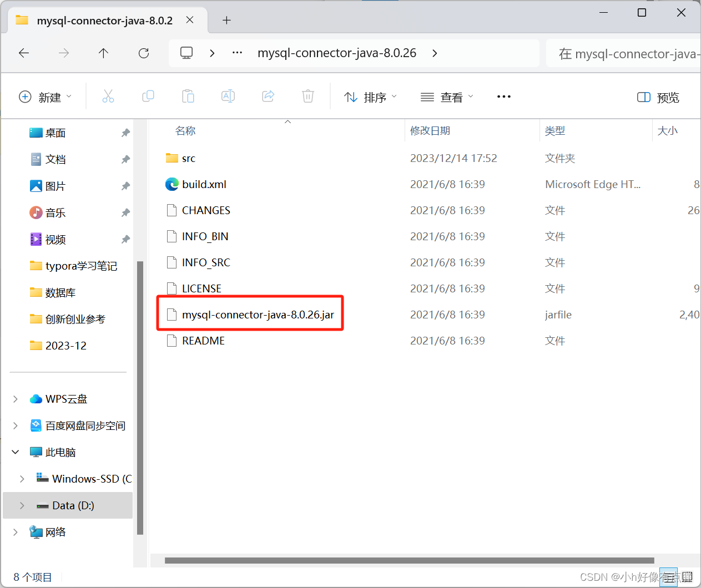701x588 pixels.
Task: Click the mysql-connector-java-8.0.2 window tab
Action: tap(108, 21)
